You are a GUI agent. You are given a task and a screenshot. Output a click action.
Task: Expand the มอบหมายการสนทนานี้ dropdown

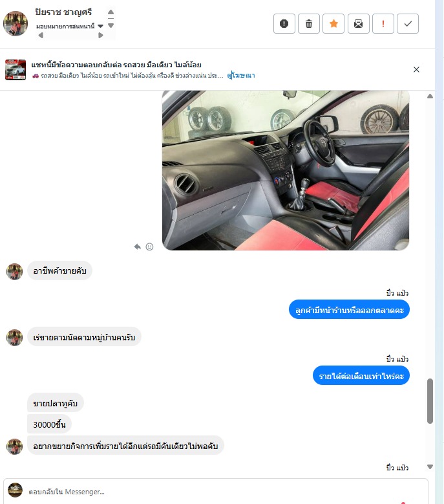click(100, 26)
